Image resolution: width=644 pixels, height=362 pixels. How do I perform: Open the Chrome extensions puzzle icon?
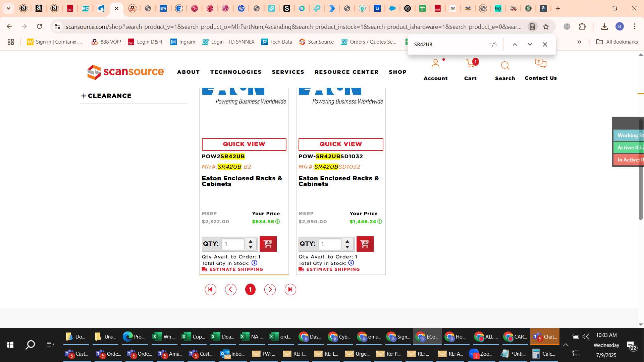[583, 26]
